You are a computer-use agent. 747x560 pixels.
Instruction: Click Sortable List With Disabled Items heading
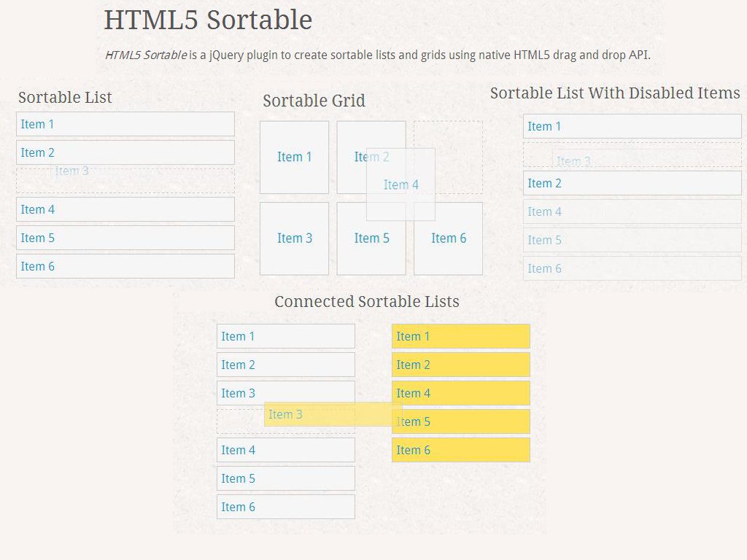615,93
